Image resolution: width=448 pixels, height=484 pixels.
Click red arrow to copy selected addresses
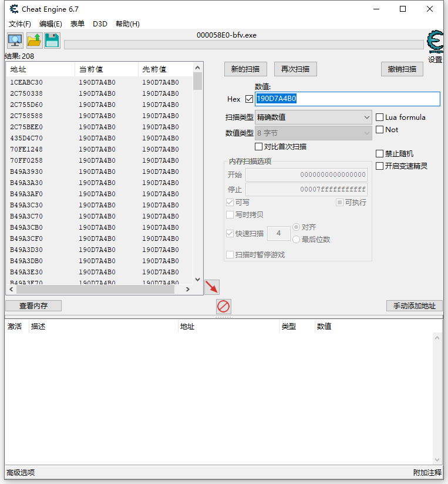tap(212, 287)
